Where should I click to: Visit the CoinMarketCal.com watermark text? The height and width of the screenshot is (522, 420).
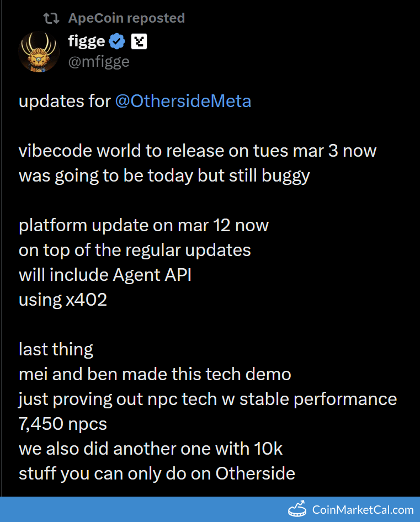[363, 510]
